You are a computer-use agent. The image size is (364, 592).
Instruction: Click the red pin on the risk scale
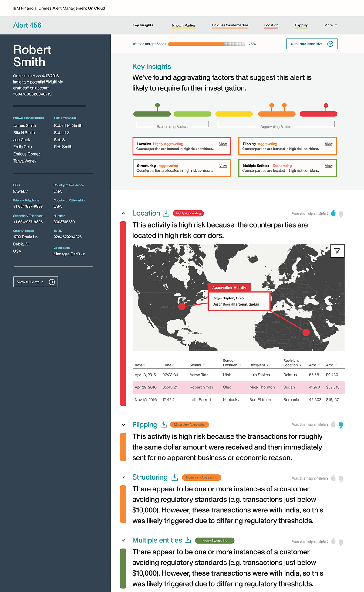tap(326, 105)
